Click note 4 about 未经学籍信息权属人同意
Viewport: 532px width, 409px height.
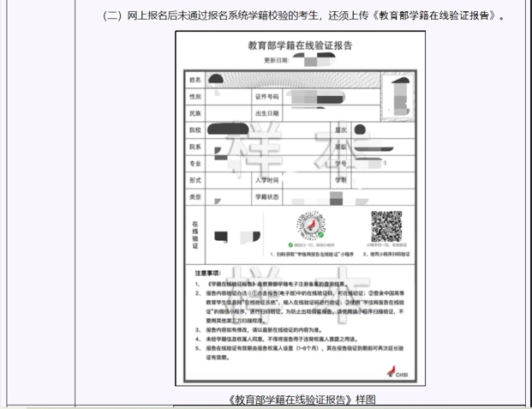coord(276,339)
